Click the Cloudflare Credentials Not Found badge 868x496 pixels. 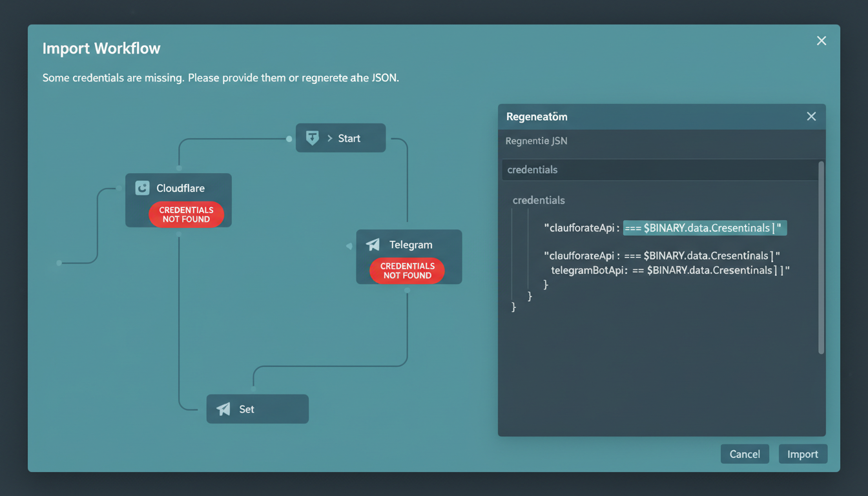[x=186, y=214]
